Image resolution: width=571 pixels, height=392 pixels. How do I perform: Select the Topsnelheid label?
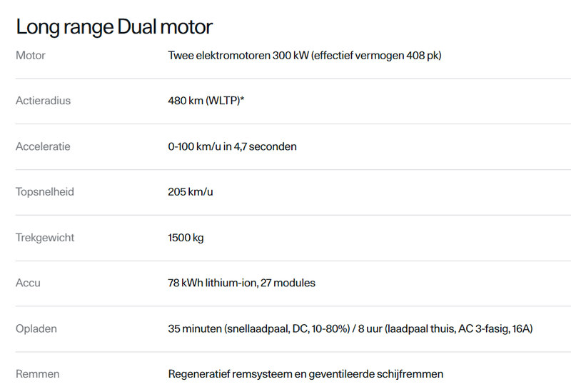point(45,191)
